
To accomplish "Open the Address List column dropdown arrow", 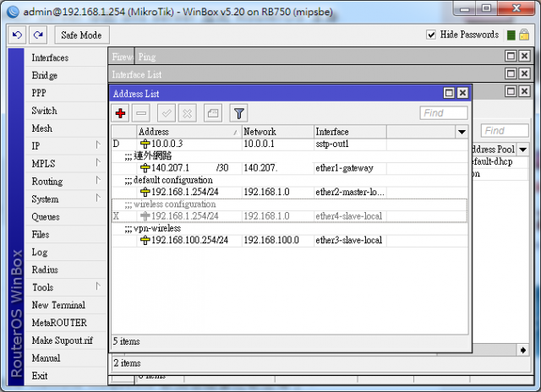I will coord(462,132).
